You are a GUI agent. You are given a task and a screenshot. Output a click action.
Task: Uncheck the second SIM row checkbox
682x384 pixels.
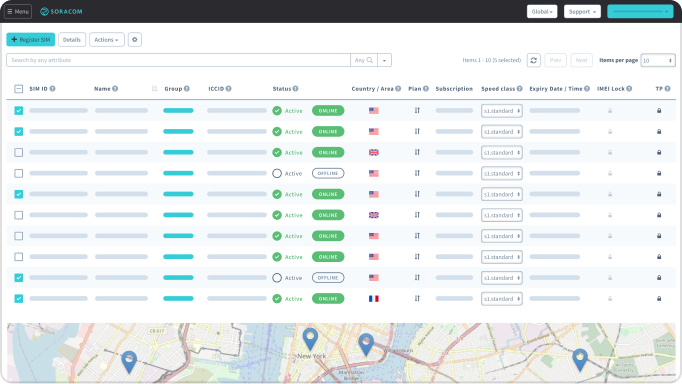pyautogui.click(x=19, y=131)
